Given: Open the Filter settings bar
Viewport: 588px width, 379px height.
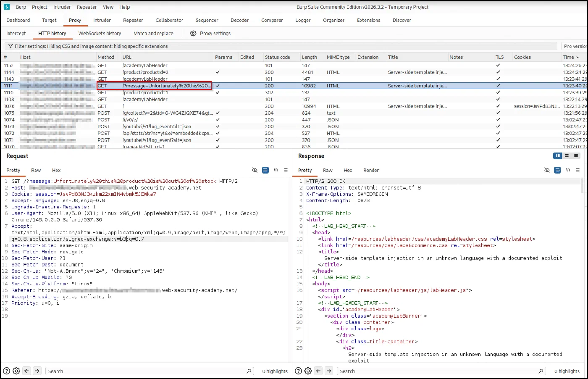Looking at the screenshot, I should pos(281,46).
